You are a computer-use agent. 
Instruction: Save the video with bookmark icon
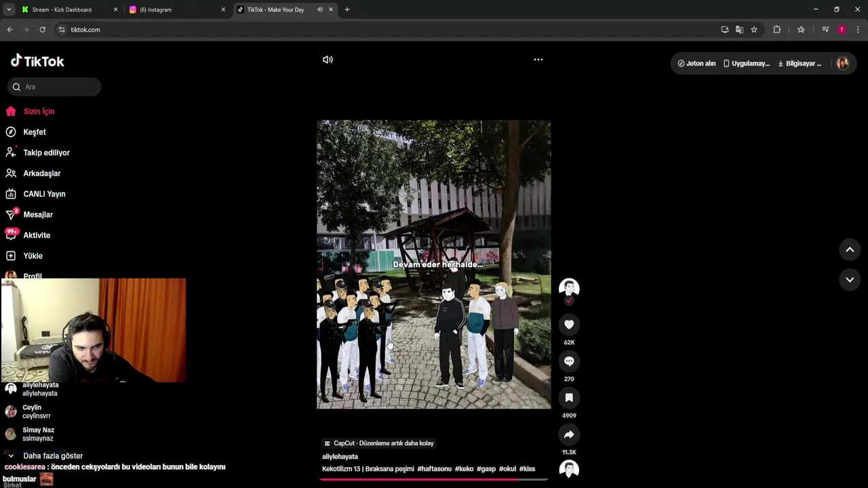pyautogui.click(x=569, y=398)
